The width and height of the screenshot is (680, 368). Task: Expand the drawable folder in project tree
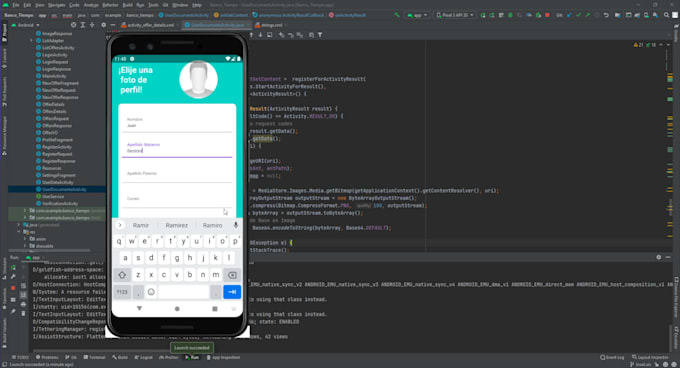coord(25,246)
